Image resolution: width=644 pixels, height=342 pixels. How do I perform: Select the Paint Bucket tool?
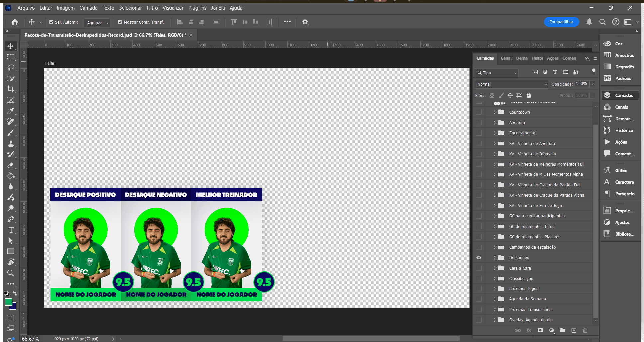pos(11,176)
